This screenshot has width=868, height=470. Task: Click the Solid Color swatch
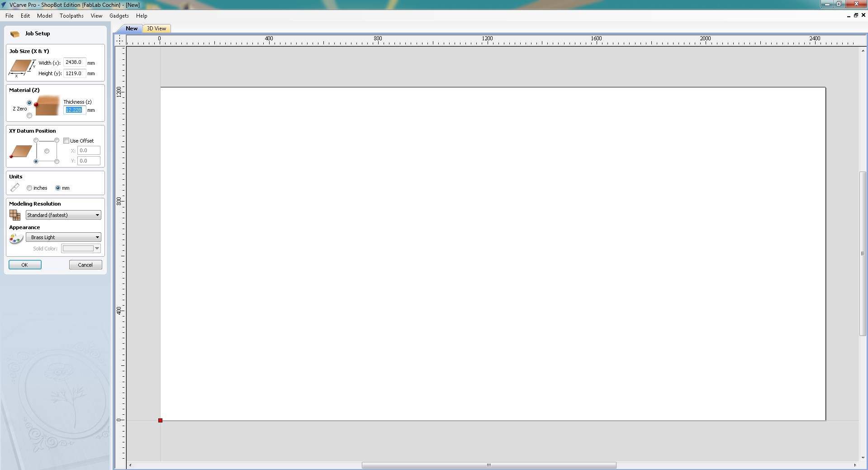coord(77,248)
